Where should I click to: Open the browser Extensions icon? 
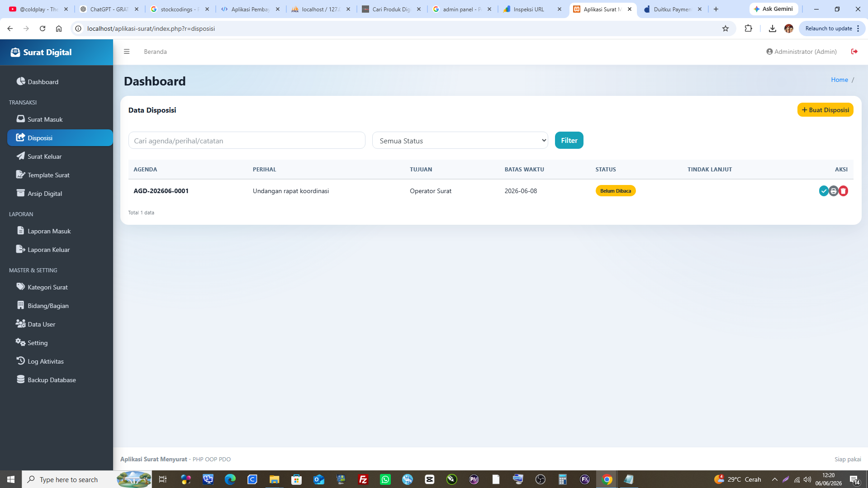[748, 28]
